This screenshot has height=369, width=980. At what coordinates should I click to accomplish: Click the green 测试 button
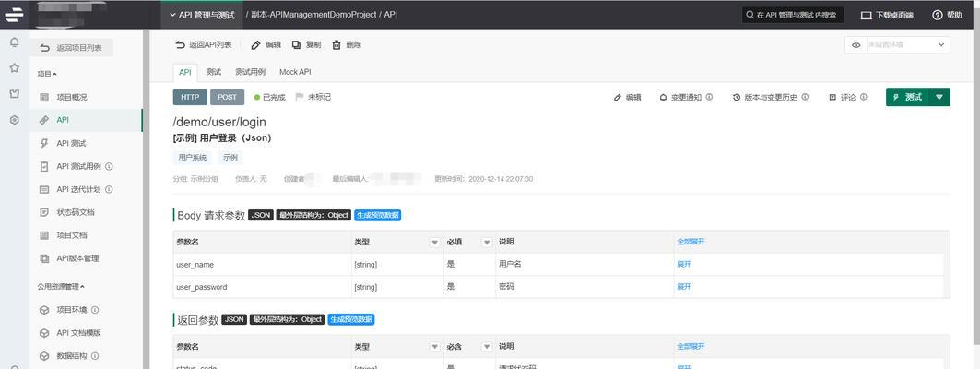click(908, 97)
